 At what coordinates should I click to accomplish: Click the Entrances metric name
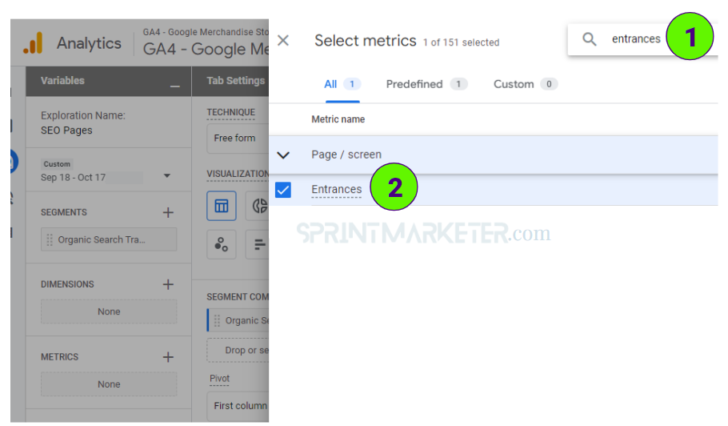pyautogui.click(x=336, y=190)
